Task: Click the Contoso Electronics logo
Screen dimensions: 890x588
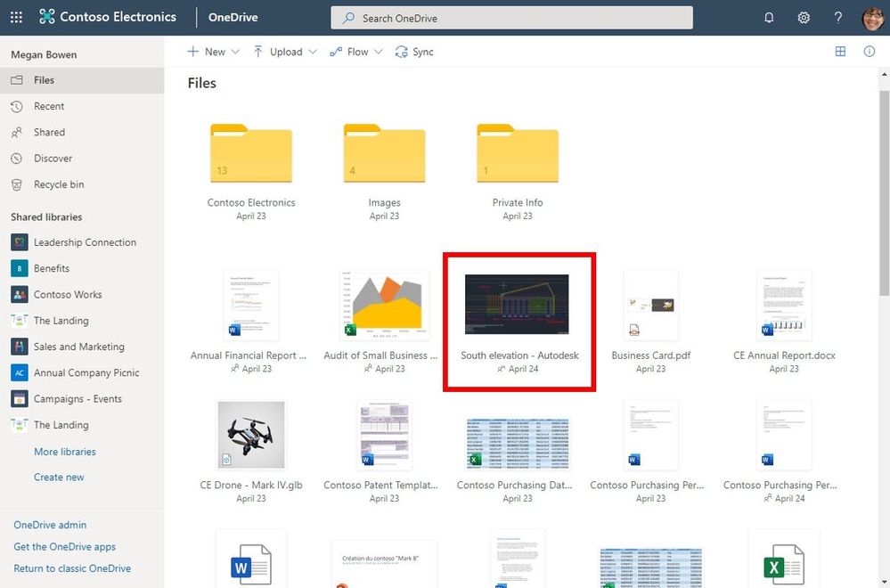Action: (47, 17)
